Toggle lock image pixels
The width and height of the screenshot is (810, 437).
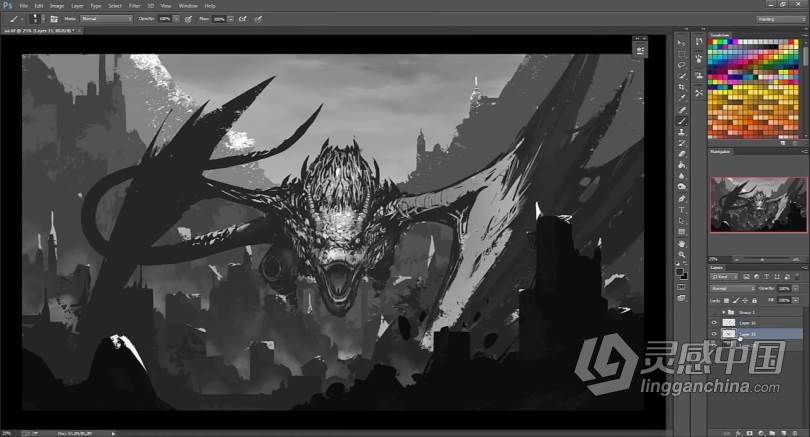pyautogui.click(x=736, y=301)
